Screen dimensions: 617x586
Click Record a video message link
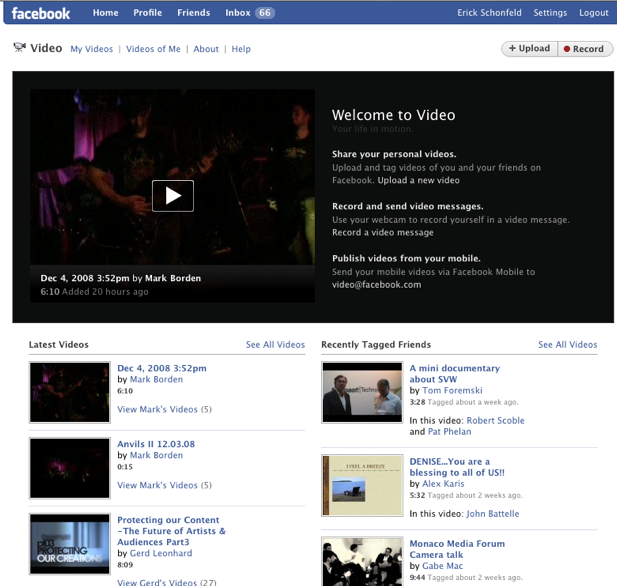pos(383,232)
